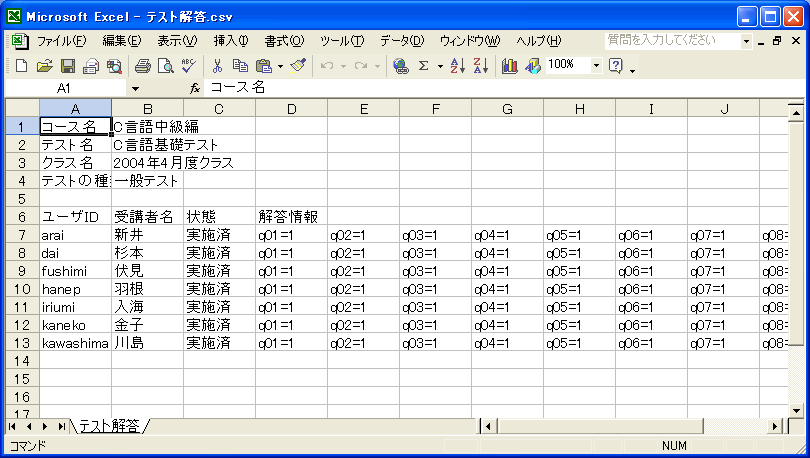Open the Paste options dropdown arrow

pos(281,66)
